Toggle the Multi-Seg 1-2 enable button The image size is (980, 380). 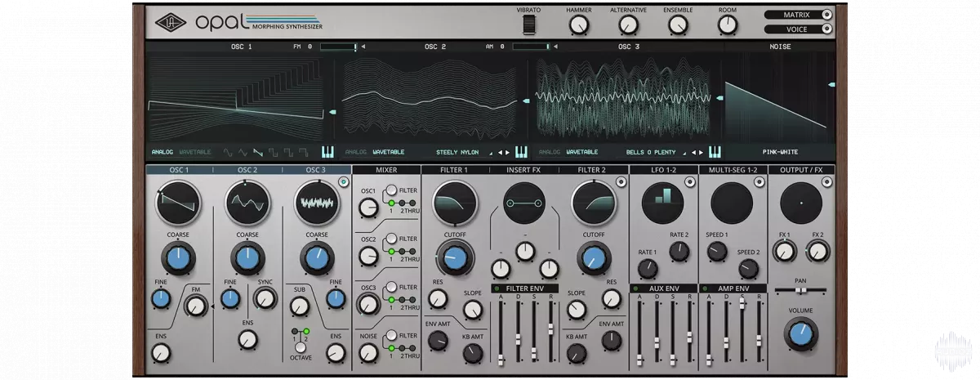coord(759,182)
